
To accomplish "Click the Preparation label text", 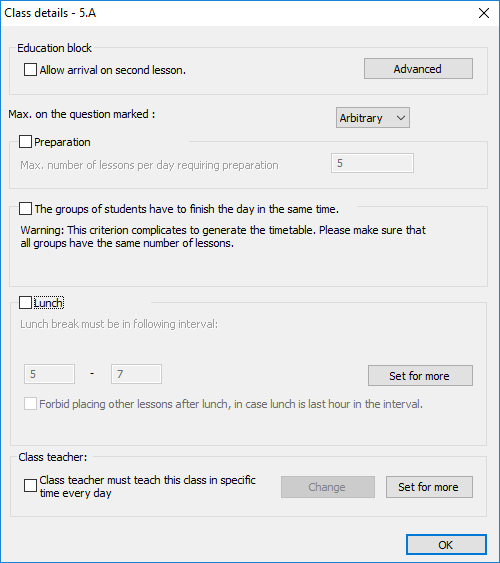I will point(62,142).
